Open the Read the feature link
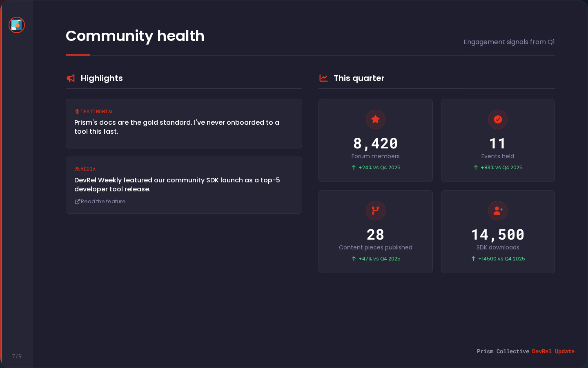Screen dimensions: 588x368 (103, 201)
